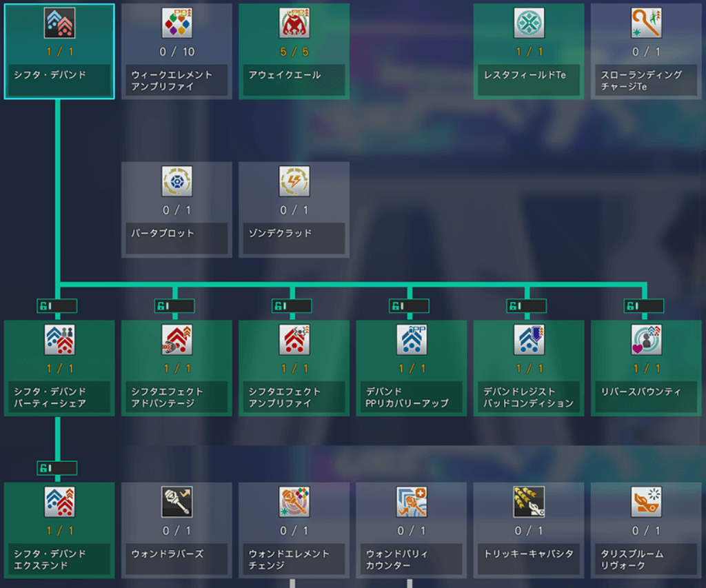Select the ウィークエレメントアンプリファイ skill icon
Screen dimensions: 706x588
(176, 23)
